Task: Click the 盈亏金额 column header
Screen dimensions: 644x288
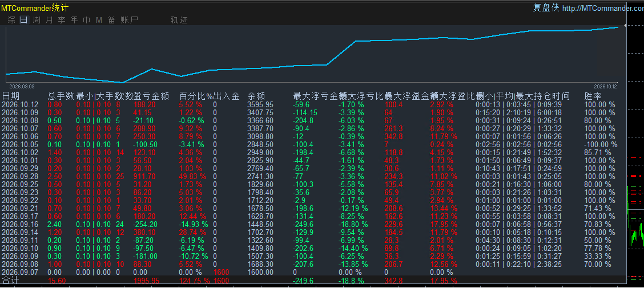Action: (x=151, y=96)
